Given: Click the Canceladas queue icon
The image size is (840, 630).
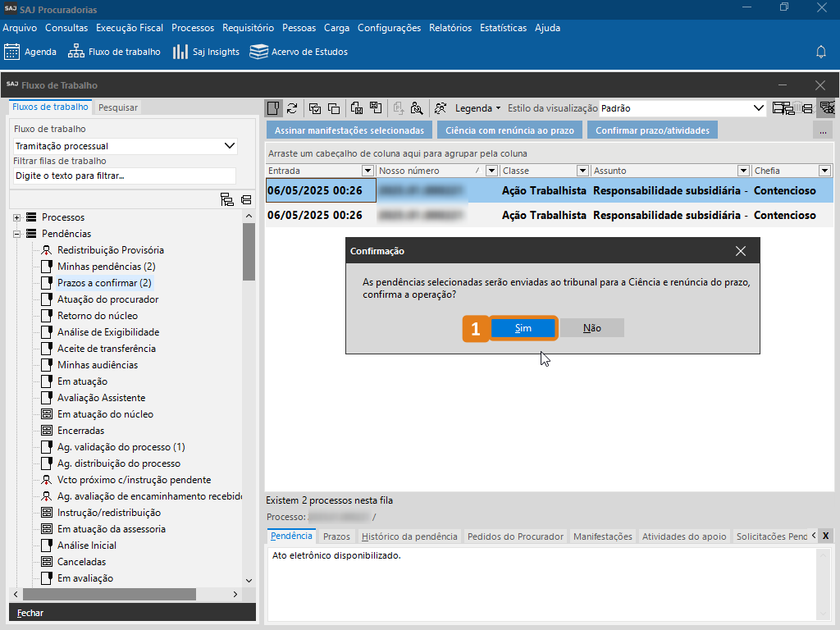Looking at the screenshot, I should [x=47, y=562].
